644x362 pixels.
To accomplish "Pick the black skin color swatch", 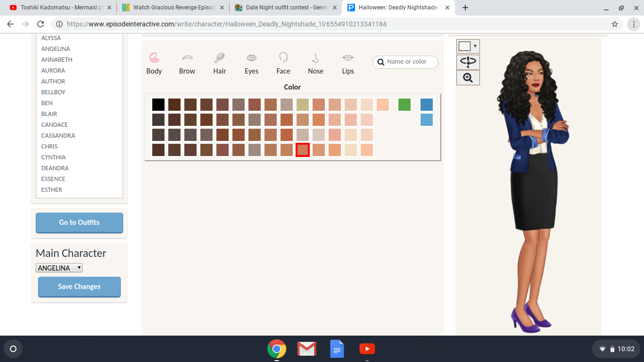I will [x=158, y=105].
